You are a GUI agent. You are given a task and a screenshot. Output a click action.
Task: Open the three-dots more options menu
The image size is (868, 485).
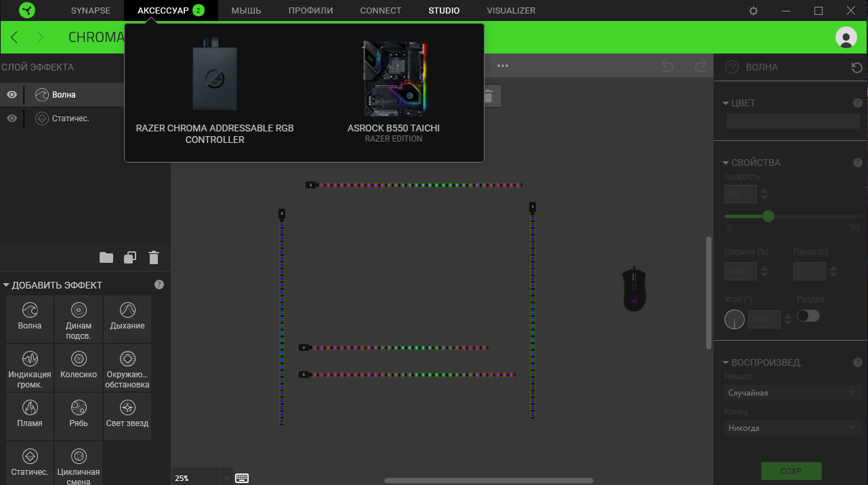click(x=503, y=66)
